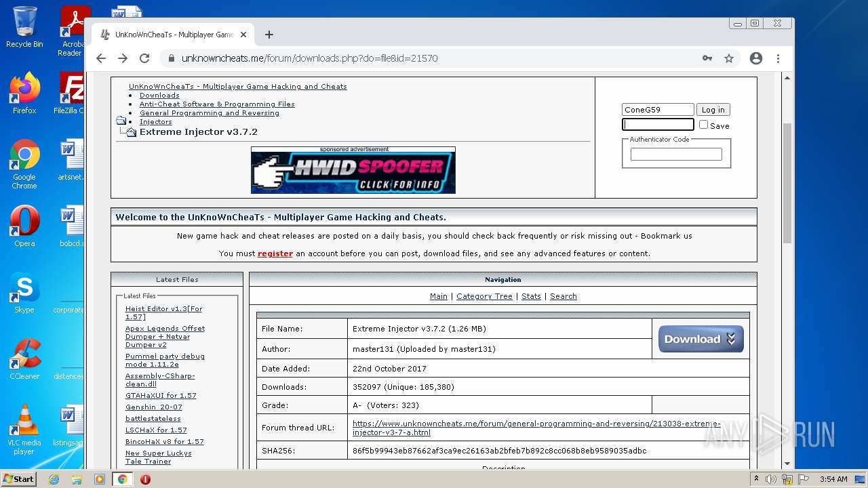Open the Main navigation link

(439, 296)
